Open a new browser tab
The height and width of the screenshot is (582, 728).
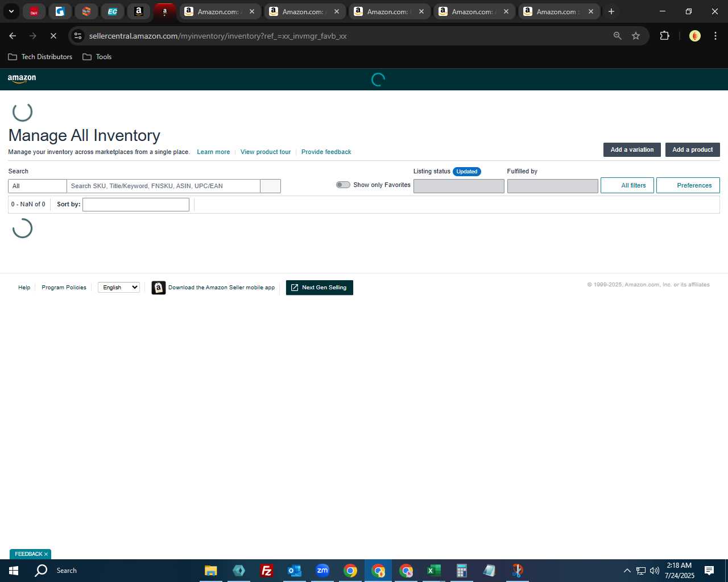coord(611,11)
